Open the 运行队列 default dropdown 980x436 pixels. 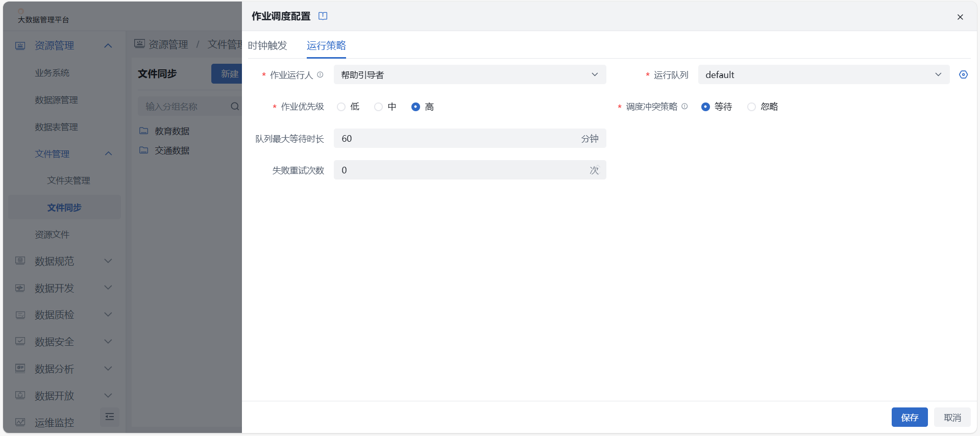tap(823, 74)
